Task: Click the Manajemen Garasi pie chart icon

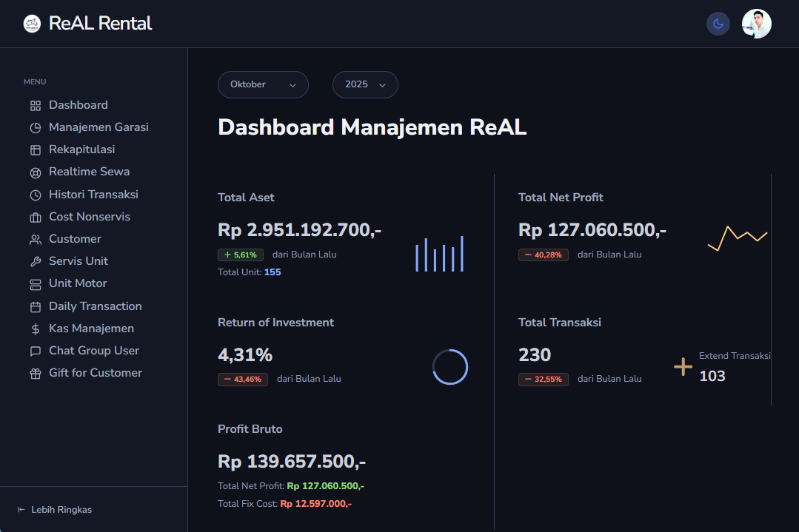Action: 36,128
